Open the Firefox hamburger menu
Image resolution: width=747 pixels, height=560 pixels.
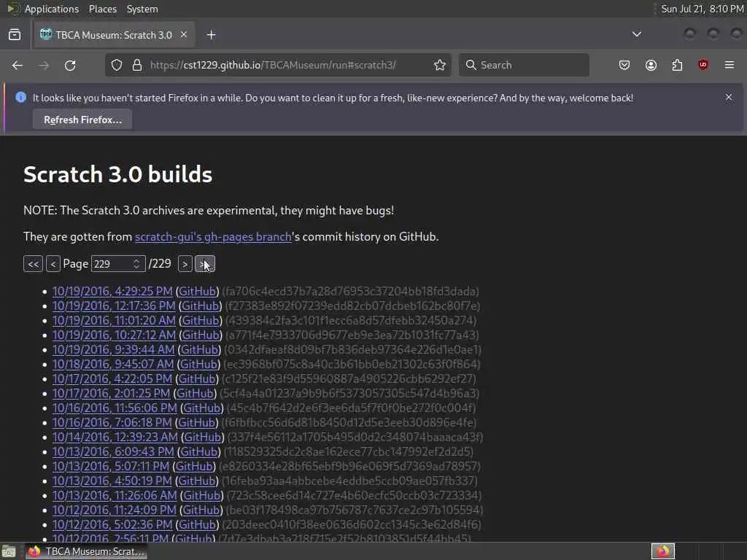[x=729, y=65]
